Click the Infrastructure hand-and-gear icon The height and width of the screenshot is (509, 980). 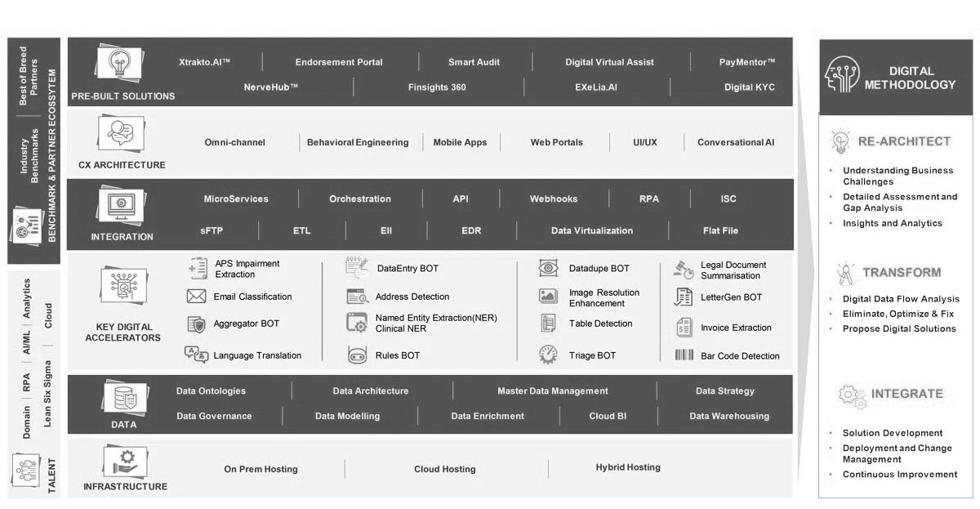124,462
